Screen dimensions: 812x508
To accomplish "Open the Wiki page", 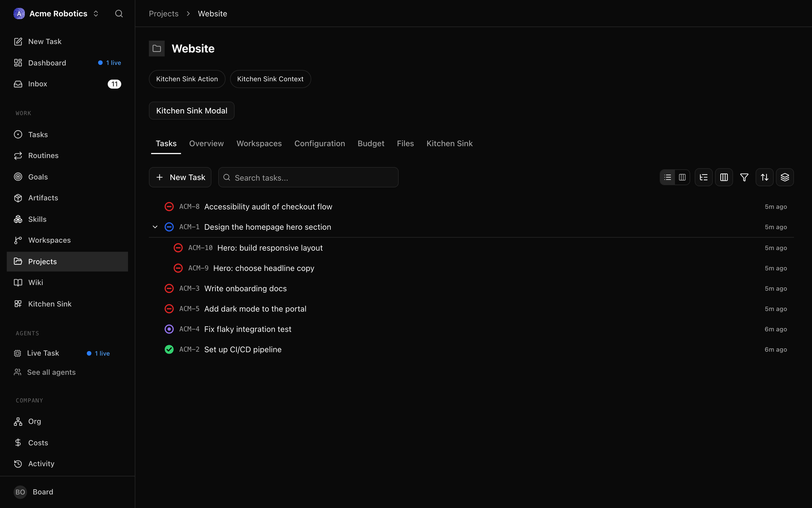I will point(67,283).
